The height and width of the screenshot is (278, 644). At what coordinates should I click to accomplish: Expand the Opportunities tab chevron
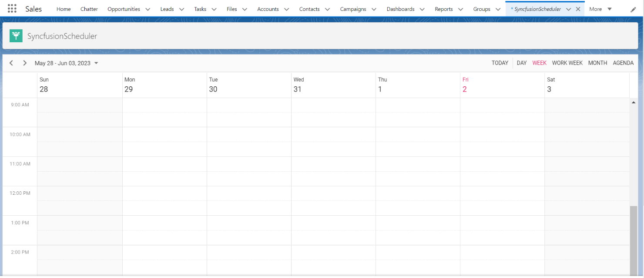(148, 9)
